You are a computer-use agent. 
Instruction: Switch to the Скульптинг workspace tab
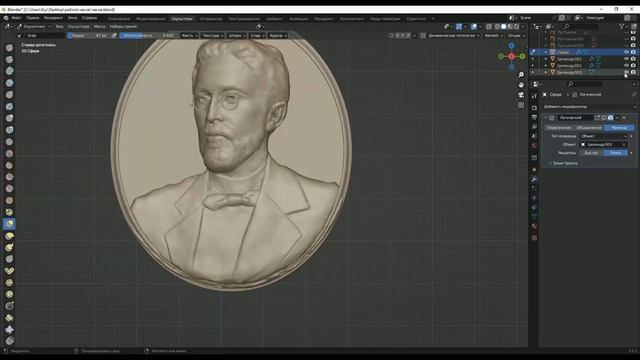[182, 18]
